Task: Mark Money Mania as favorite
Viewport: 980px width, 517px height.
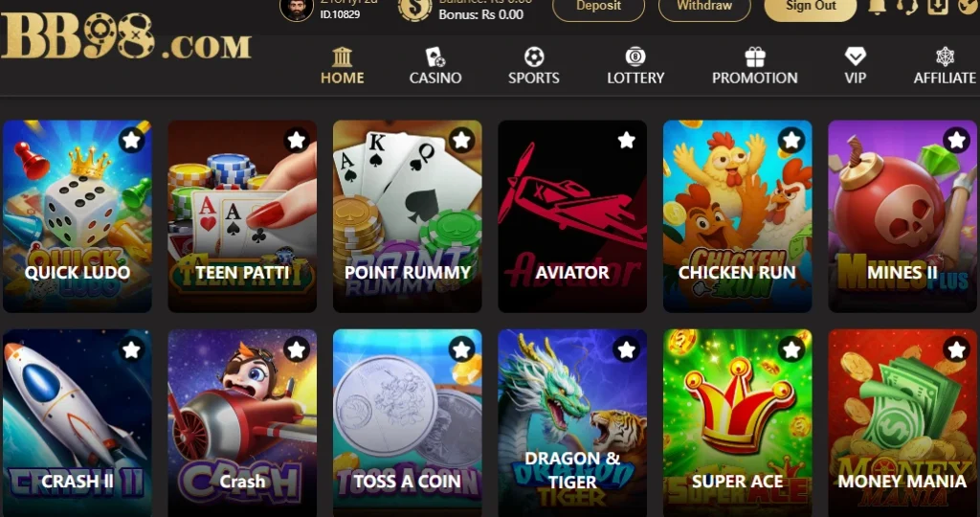Action: point(956,349)
